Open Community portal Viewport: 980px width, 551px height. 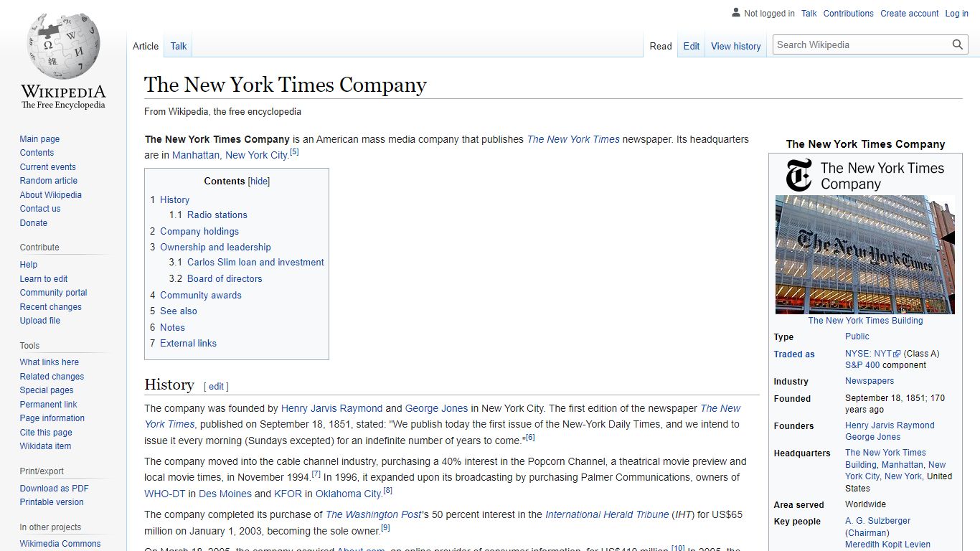click(x=53, y=293)
